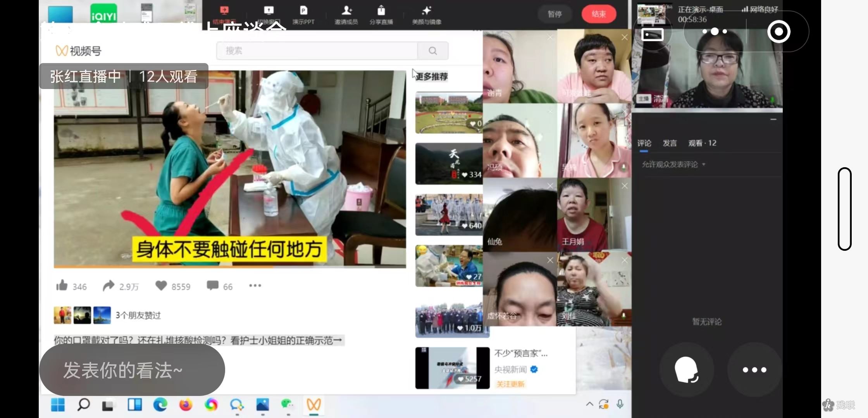Click the 视频号 logo

[78, 51]
